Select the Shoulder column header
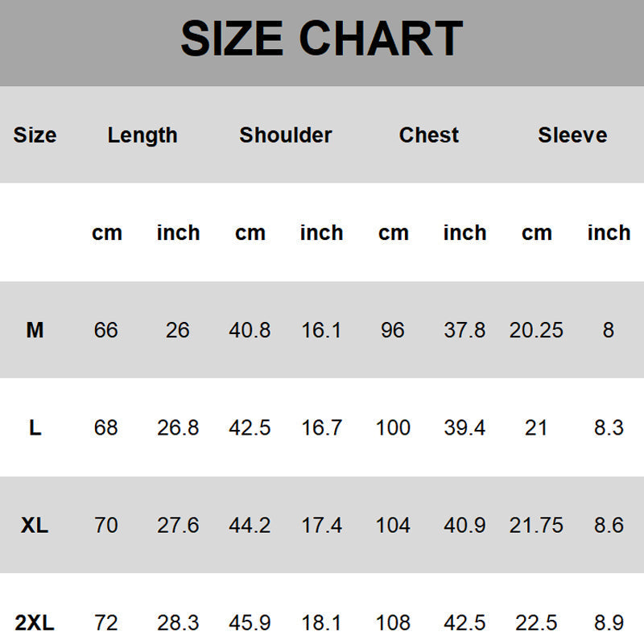 point(286,135)
